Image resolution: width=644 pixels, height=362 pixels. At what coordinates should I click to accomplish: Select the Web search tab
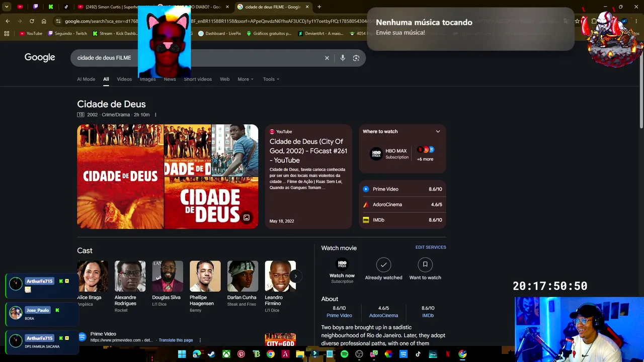pos(225,79)
